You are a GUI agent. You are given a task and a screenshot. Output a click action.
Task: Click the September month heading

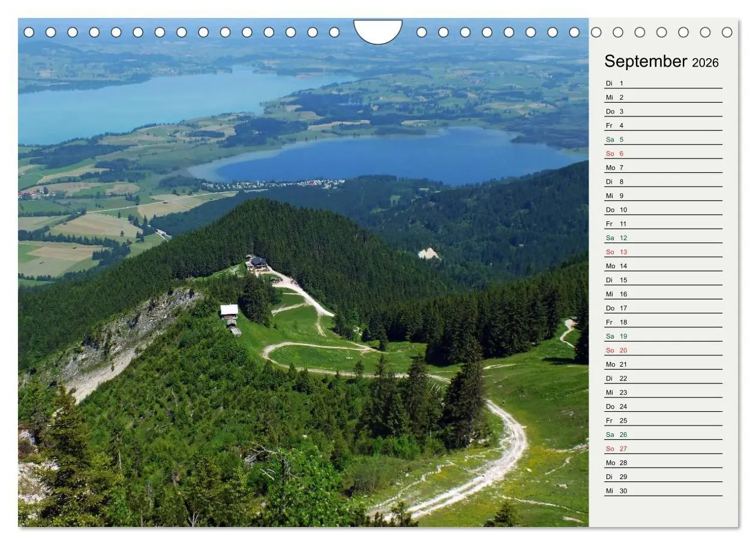646,61
